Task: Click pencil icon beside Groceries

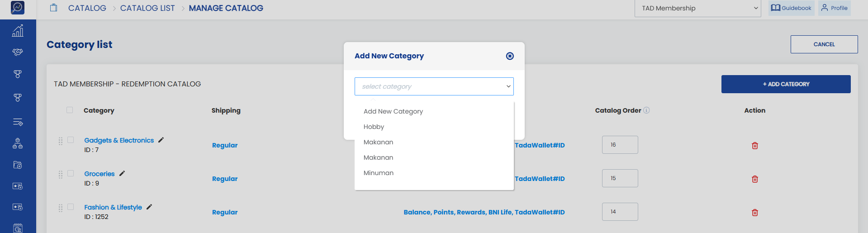Action: point(122,173)
